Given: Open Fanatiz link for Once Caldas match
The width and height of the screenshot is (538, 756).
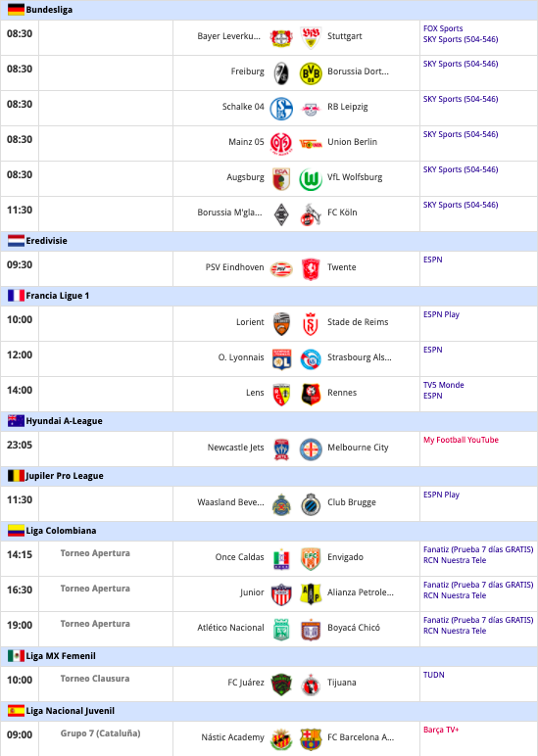Looking at the screenshot, I should click(x=478, y=549).
